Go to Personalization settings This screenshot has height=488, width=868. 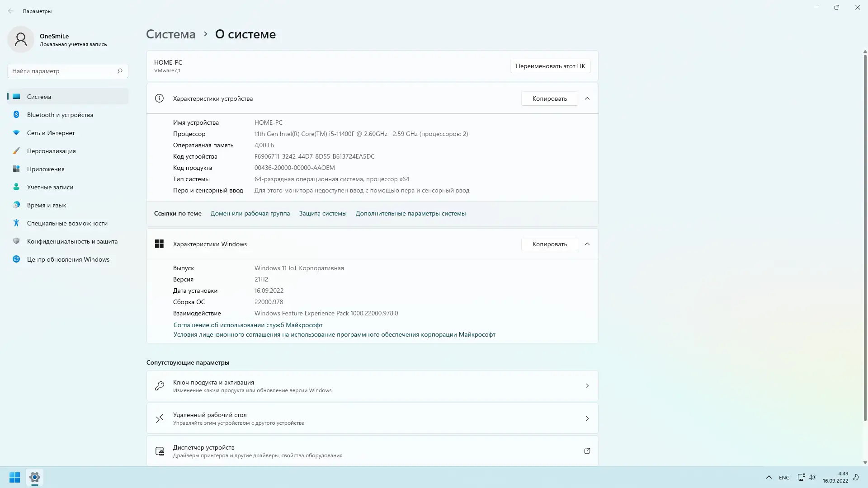point(51,151)
